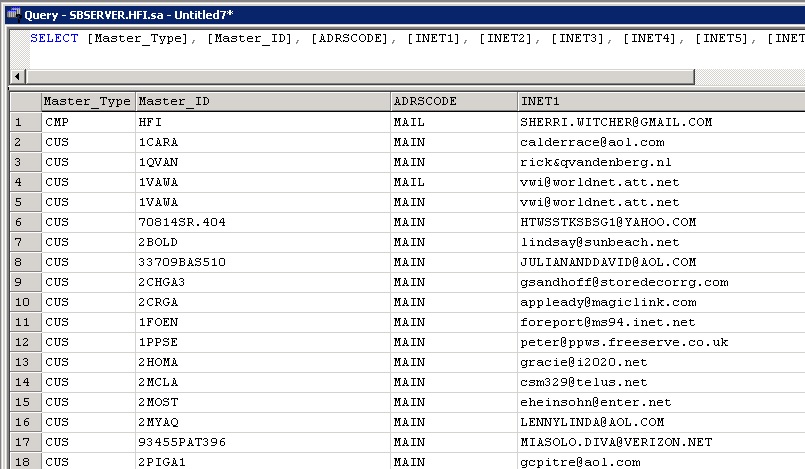This screenshot has width=805, height=469.
Task: Click JULIANANDDAVID@AOL.COM cell
Action: 661,262
